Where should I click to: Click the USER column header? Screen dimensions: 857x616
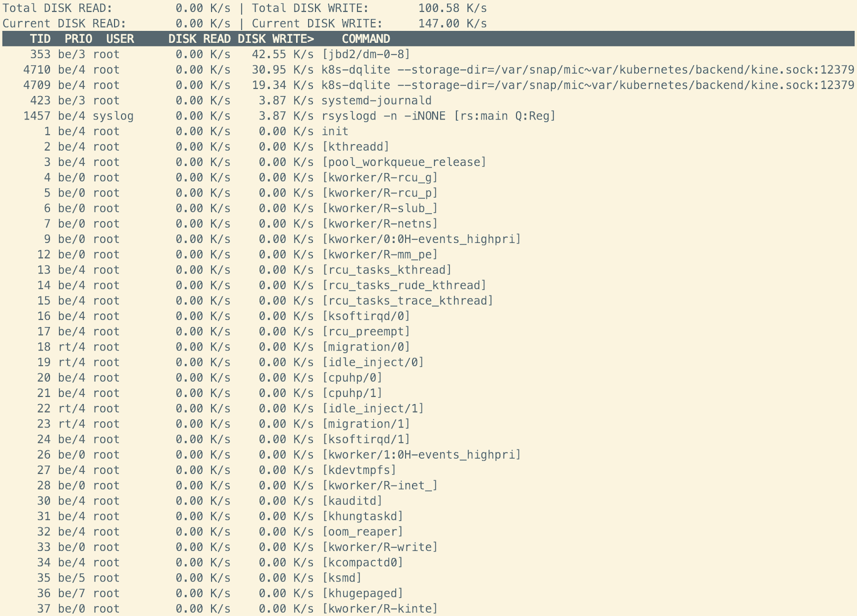coord(120,39)
